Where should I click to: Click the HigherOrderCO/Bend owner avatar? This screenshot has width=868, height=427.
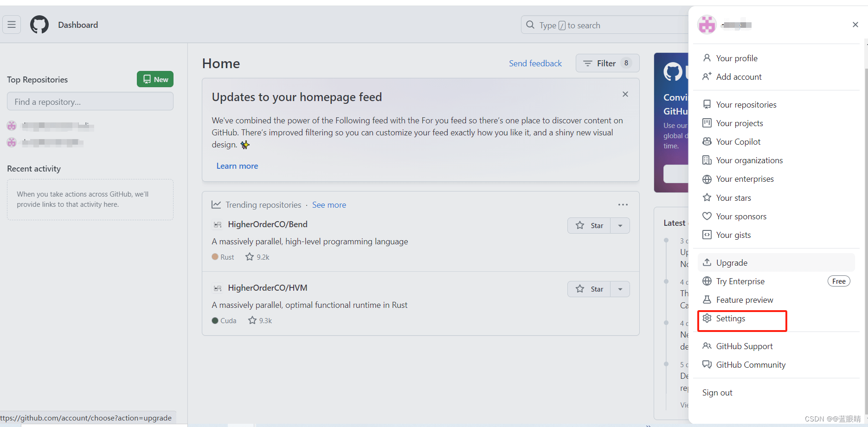[x=217, y=225]
